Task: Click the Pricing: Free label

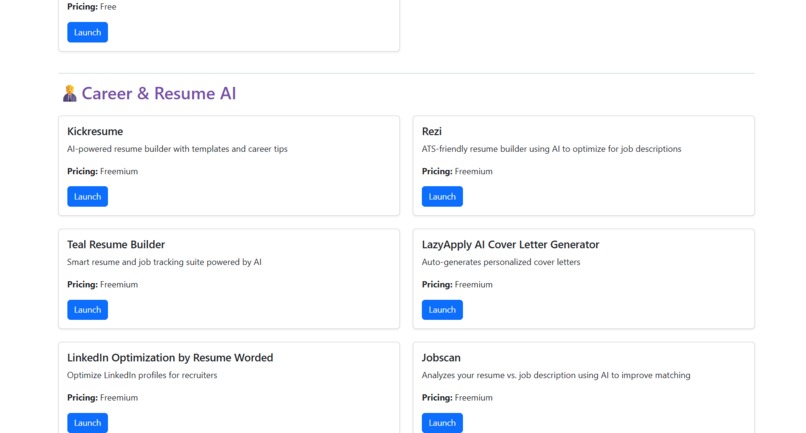Action: (x=92, y=7)
